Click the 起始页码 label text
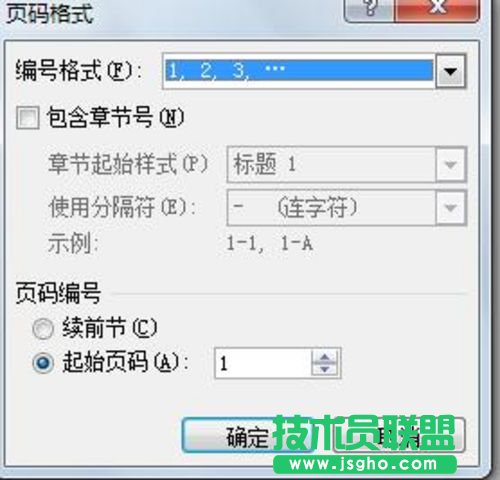Screen dimensions: 500x480 [125, 362]
